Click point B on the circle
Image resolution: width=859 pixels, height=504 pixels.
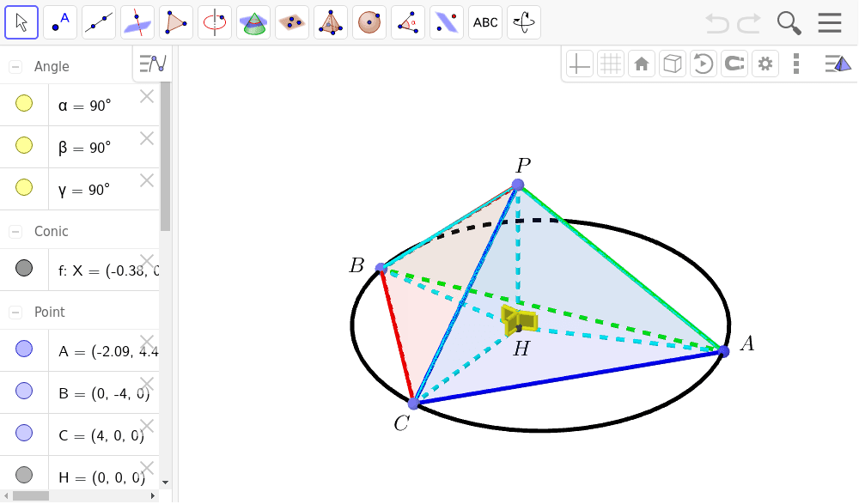[x=381, y=269]
